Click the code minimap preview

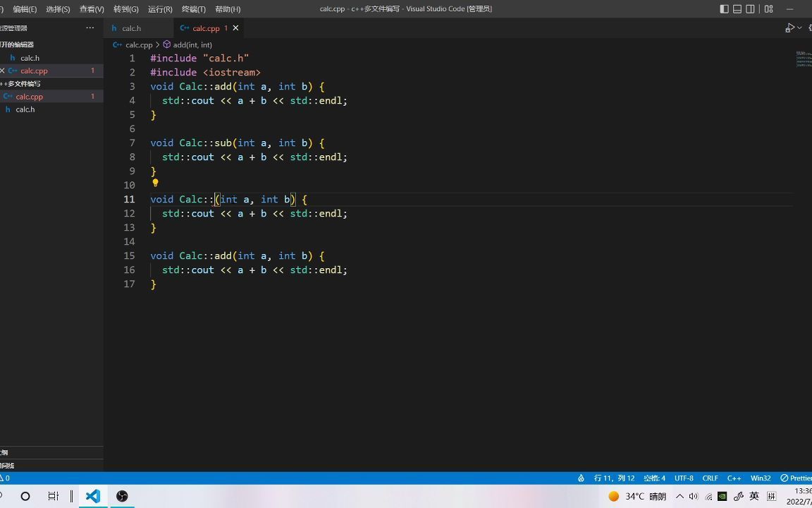804,59
